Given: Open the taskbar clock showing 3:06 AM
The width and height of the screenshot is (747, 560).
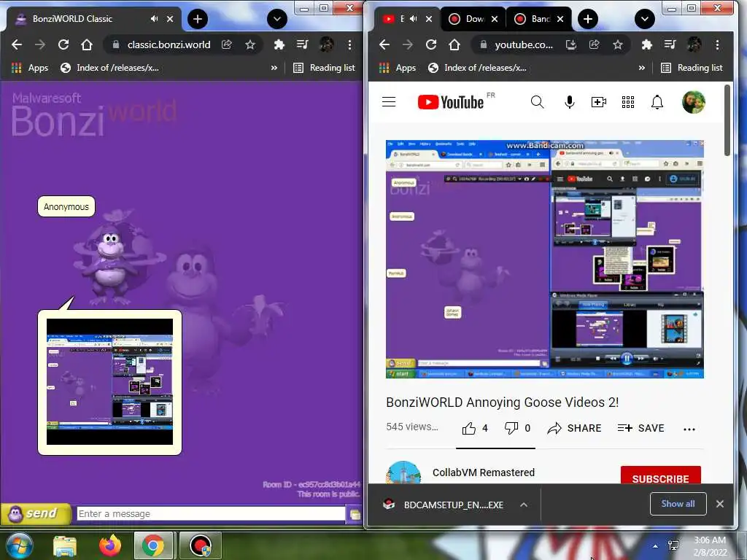Looking at the screenshot, I should [x=710, y=546].
